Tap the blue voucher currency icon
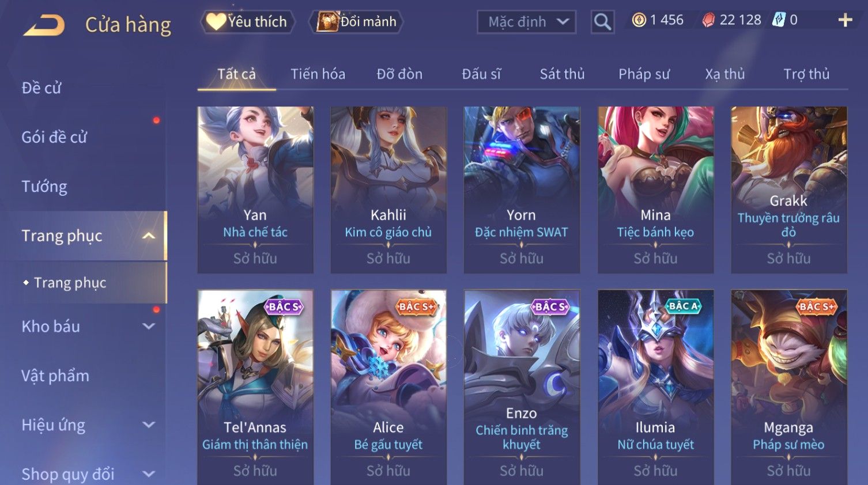Viewport: 868px width, 485px height. pyautogui.click(x=779, y=20)
